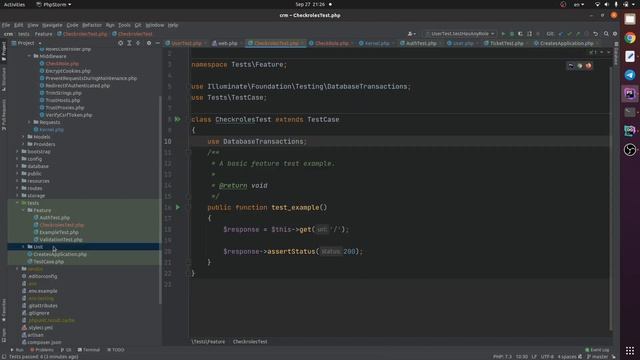The image size is (640, 360).
Task: Open the Tools menu
Action: coord(124,25)
